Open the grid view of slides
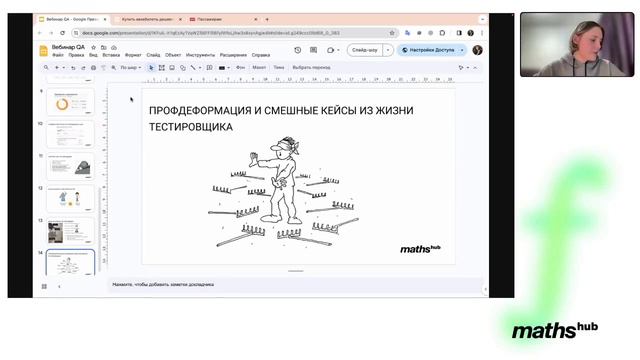Viewport: 640px width, 360px height. click(44, 287)
